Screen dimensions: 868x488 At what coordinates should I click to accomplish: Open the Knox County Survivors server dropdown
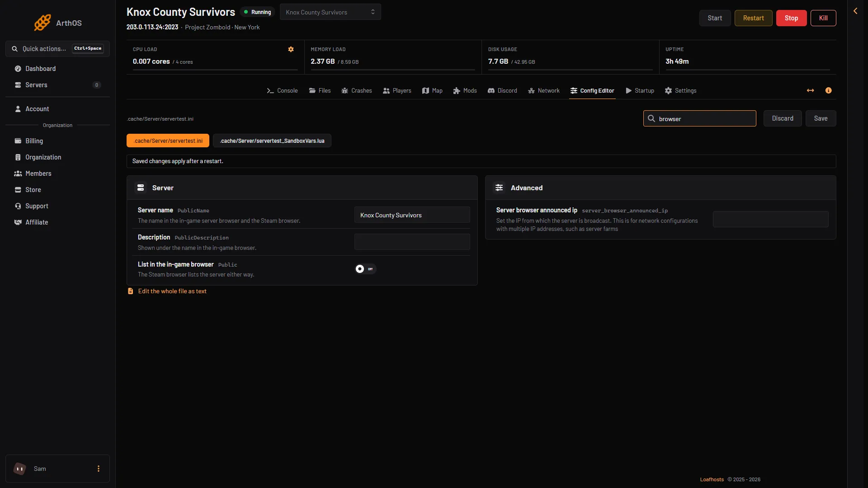330,12
